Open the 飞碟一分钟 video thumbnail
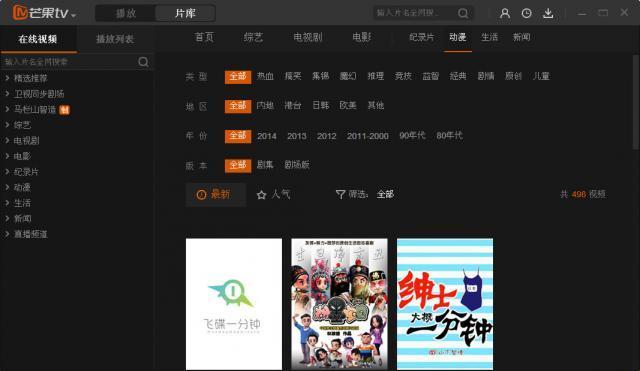The image size is (640, 371). pyautogui.click(x=234, y=304)
